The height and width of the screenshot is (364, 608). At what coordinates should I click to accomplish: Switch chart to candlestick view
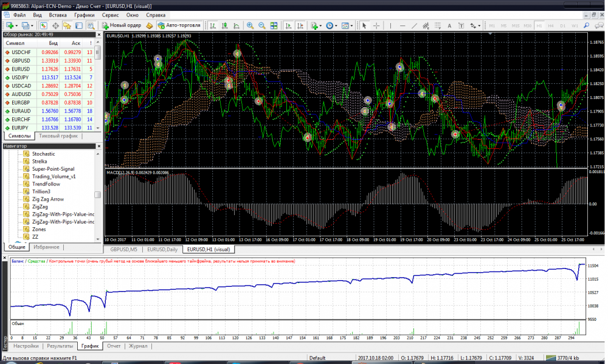tap(224, 26)
